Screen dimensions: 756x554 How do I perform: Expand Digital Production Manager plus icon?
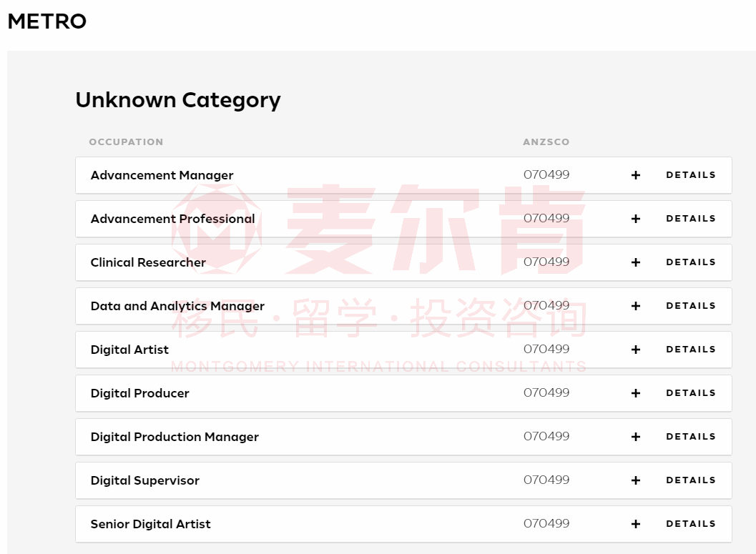pyautogui.click(x=635, y=437)
